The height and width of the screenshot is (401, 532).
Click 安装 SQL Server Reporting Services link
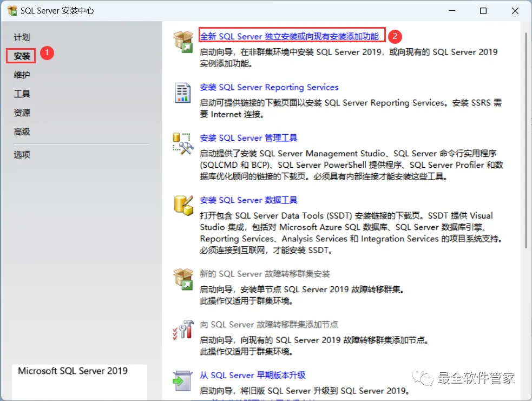pos(269,87)
